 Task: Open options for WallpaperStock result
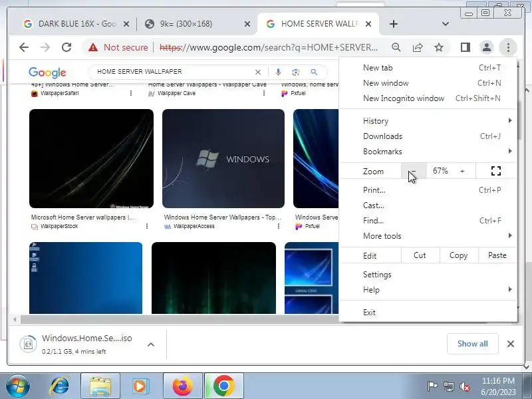tap(147, 226)
